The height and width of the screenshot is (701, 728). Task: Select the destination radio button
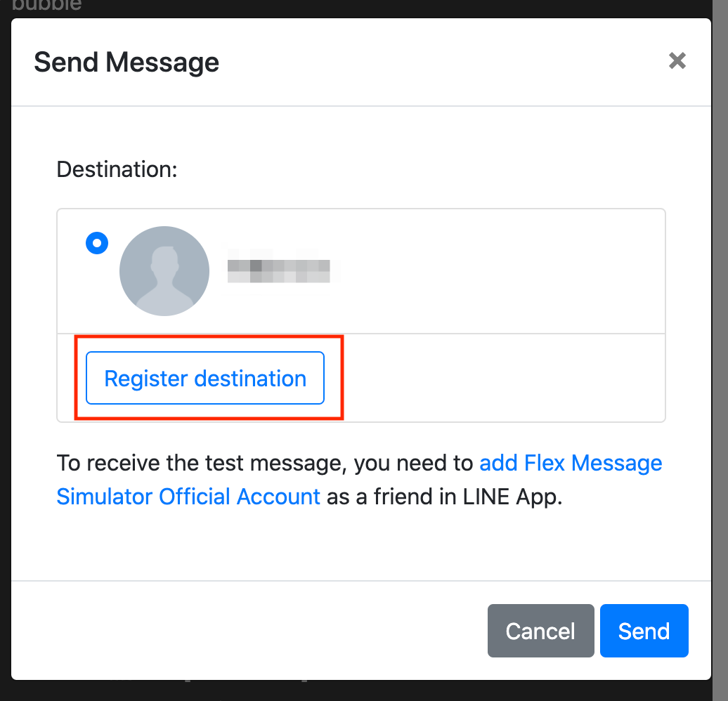pyautogui.click(x=96, y=244)
